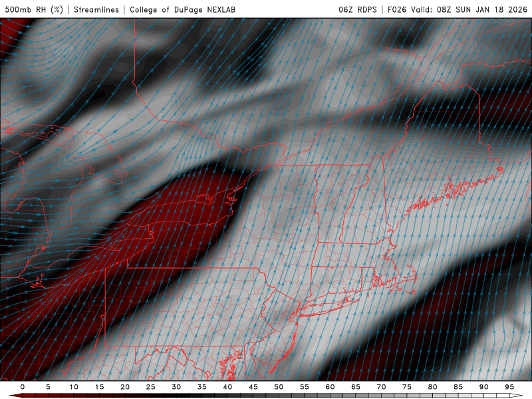
Task: Click the '45' value on the color scale
Action: [253, 387]
